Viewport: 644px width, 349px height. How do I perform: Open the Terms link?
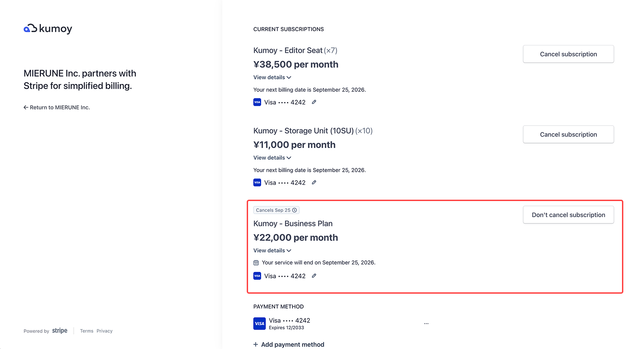point(87,331)
